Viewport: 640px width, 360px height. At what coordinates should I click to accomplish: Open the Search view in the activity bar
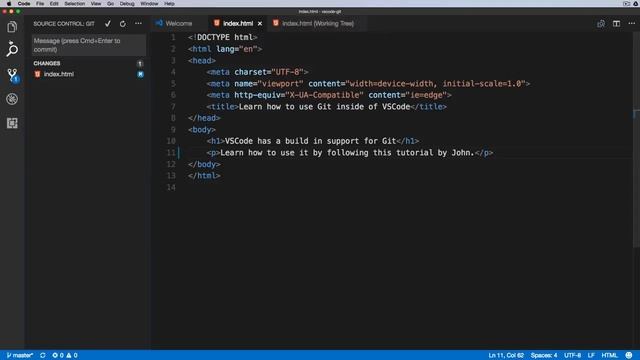coord(12,49)
